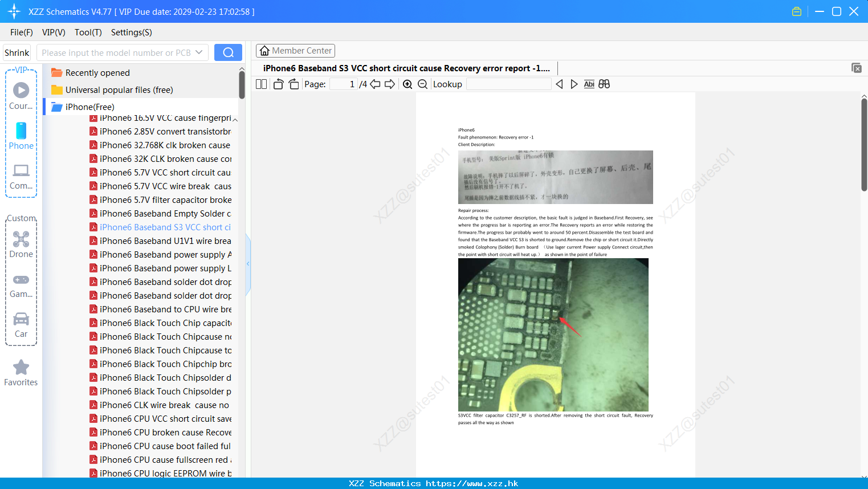Click the XZZ website link in status bar

point(472,483)
